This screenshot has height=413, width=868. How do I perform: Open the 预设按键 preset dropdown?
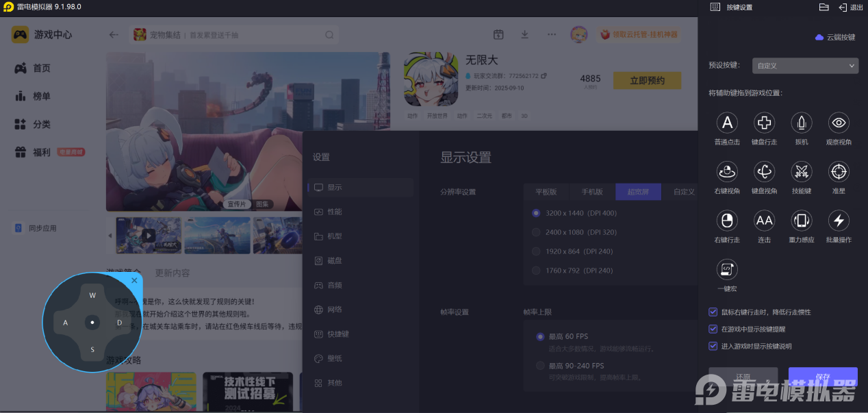(x=805, y=66)
